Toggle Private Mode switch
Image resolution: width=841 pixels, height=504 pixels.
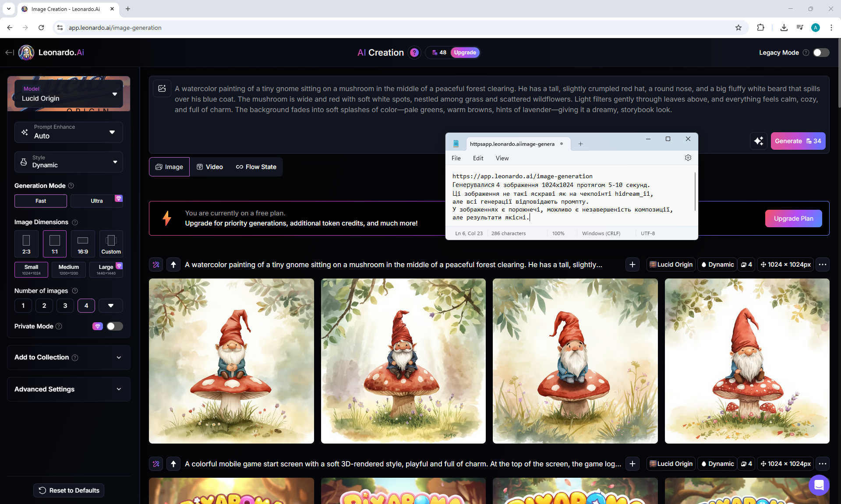[x=114, y=326]
